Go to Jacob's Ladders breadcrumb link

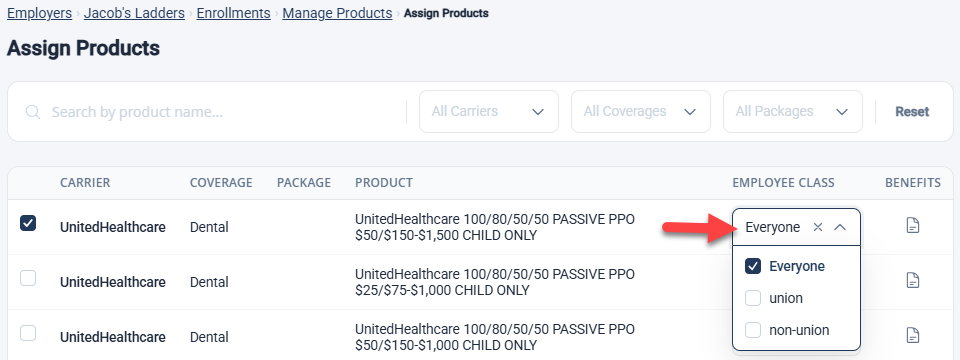[134, 13]
